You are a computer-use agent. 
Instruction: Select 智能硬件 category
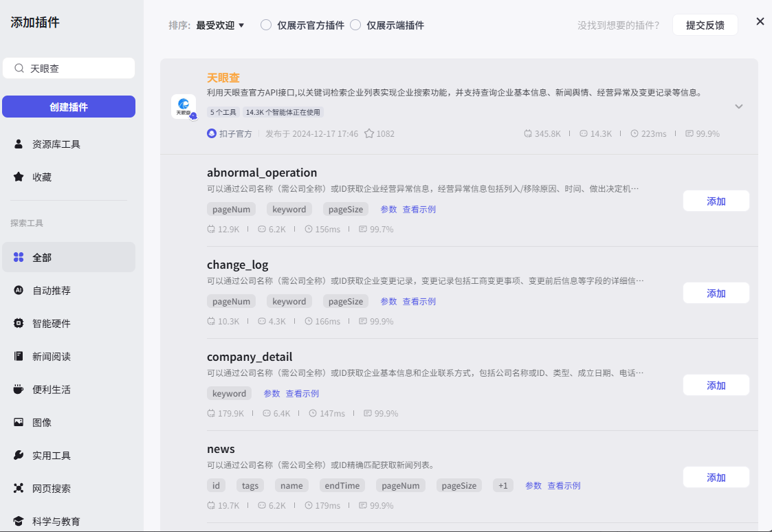pyautogui.click(x=69, y=323)
